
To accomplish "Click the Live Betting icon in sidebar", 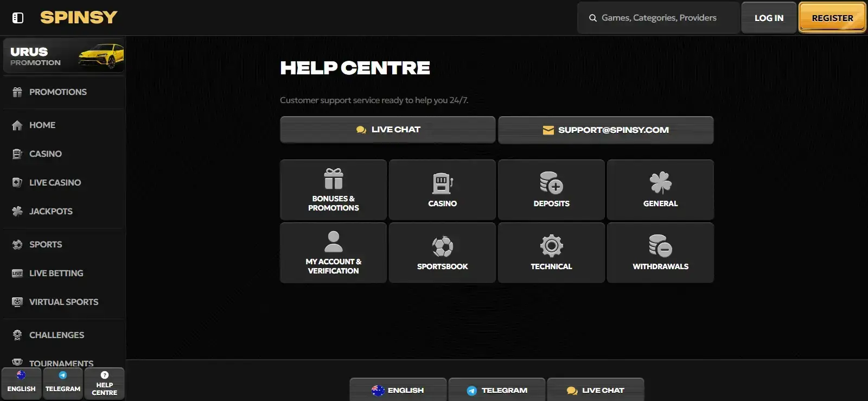I will (x=17, y=273).
